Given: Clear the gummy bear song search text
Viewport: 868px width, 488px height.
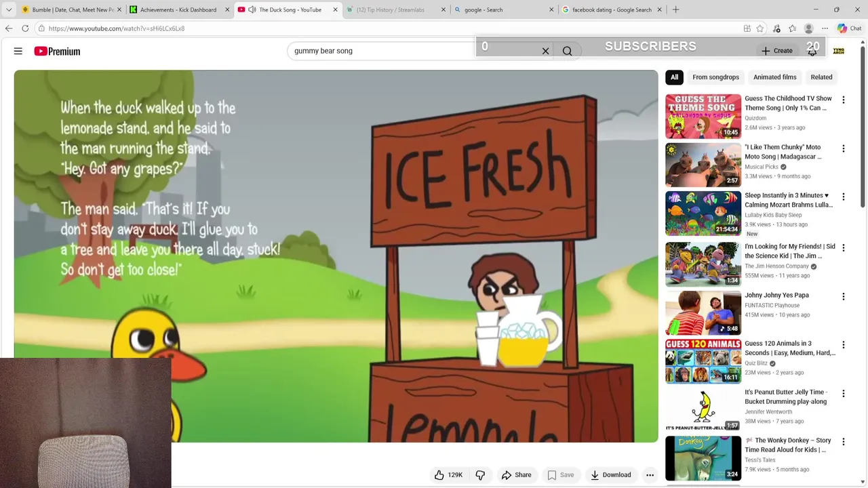Looking at the screenshot, I should [x=545, y=51].
